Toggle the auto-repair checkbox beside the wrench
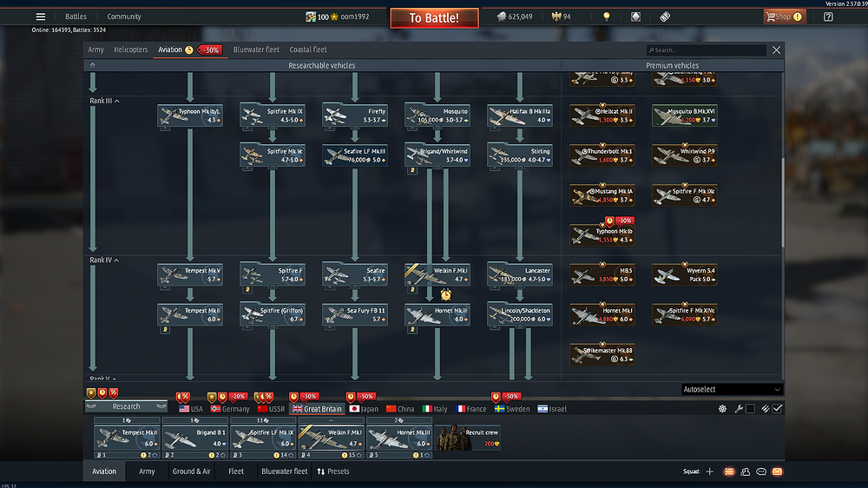The height and width of the screenshot is (488, 868). pos(750,409)
